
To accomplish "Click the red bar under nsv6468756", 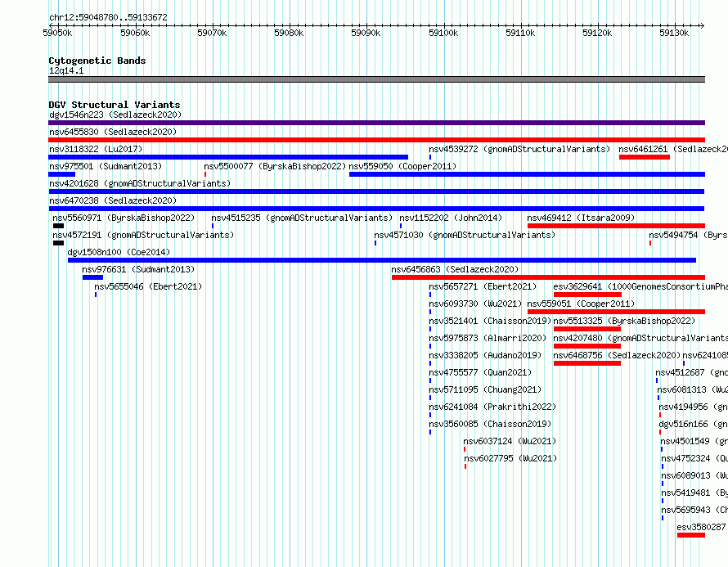I will [587, 363].
